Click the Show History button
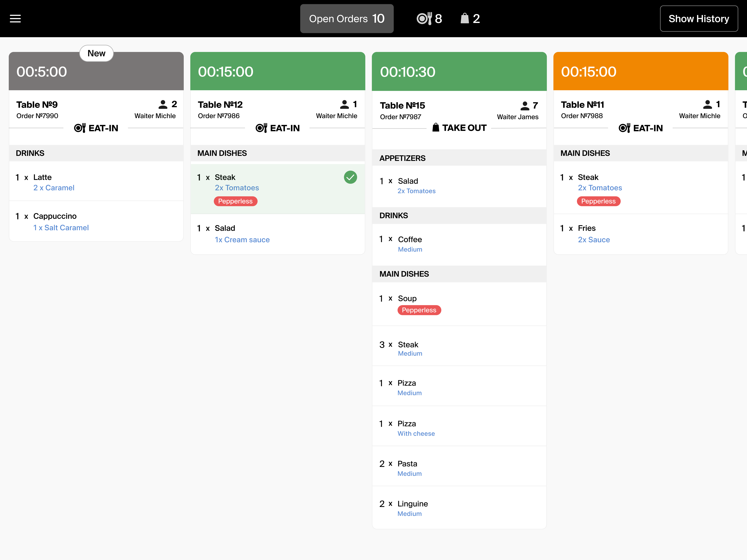 coord(699,19)
